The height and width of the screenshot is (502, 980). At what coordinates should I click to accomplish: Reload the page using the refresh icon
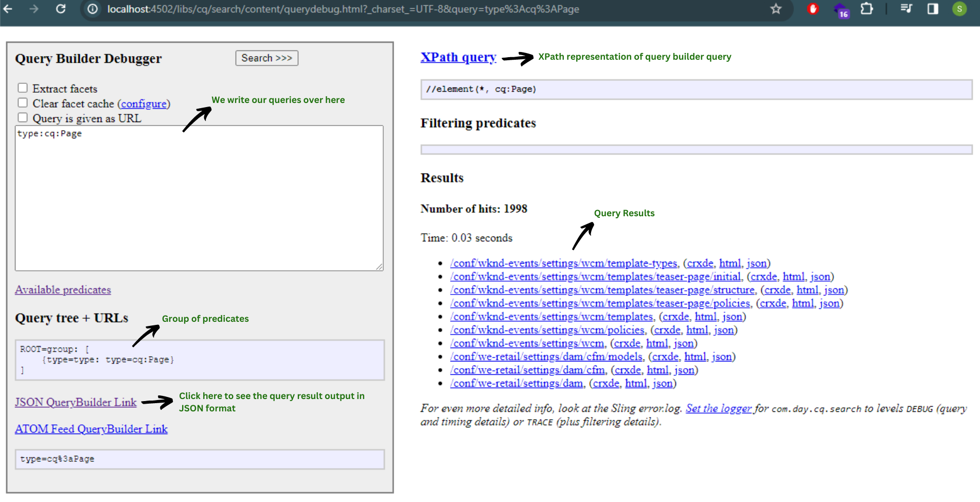click(61, 9)
